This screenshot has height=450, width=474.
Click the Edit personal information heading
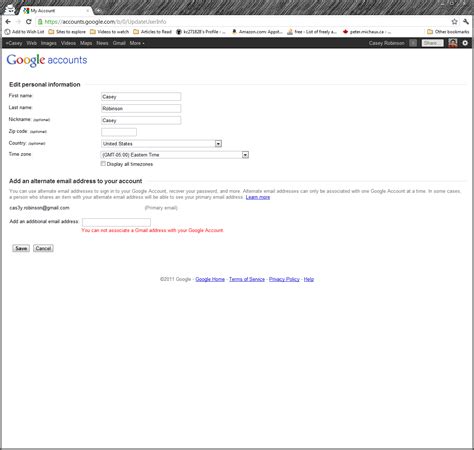point(45,85)
